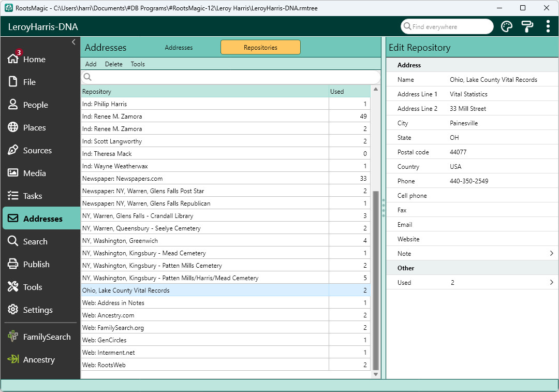This screenshot has width=559, height=392.
Task: Open the Media image icon
Action: [x=13, y=173]
